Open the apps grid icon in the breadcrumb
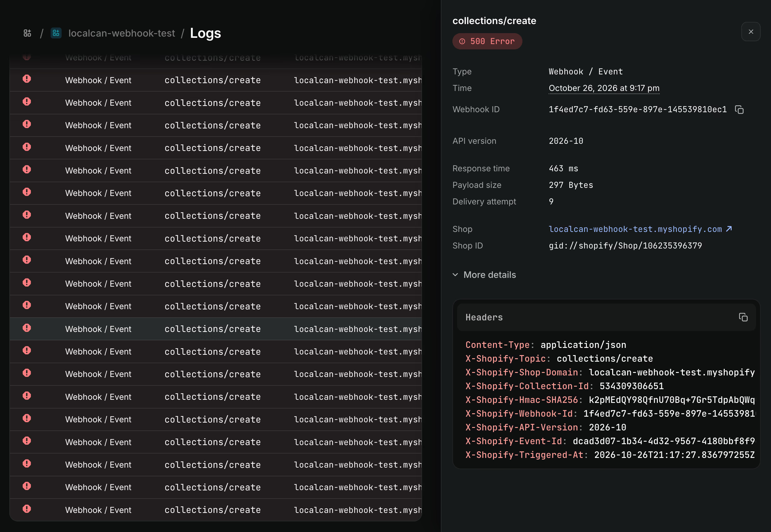The height and width of the screenshot is (532, 771). [x=27, y=33]
